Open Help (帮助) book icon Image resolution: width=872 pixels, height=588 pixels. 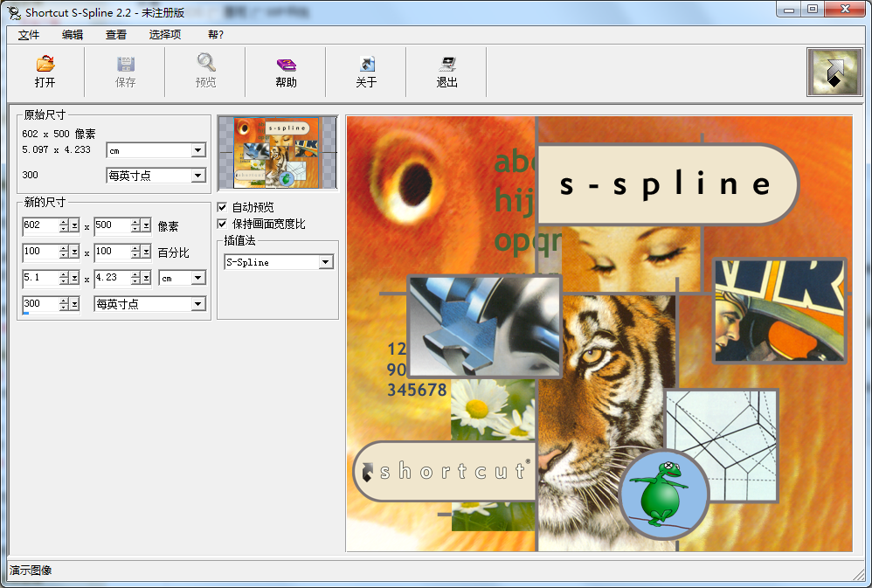(x=287, y=64)
